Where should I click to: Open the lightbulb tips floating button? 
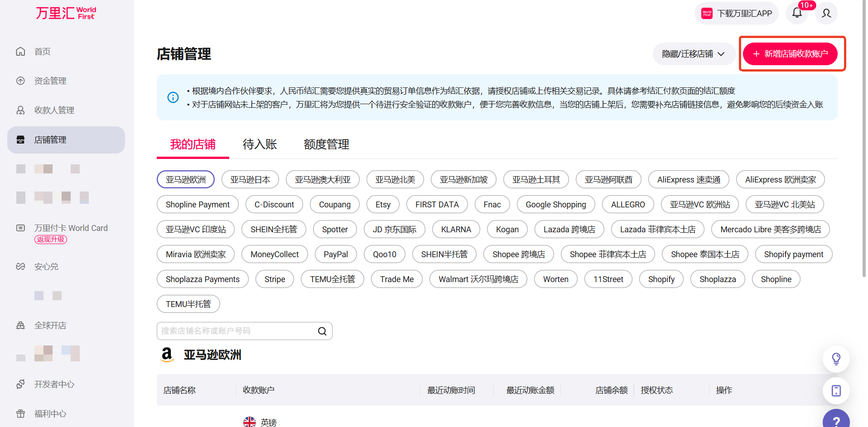(x=836, y=359)
